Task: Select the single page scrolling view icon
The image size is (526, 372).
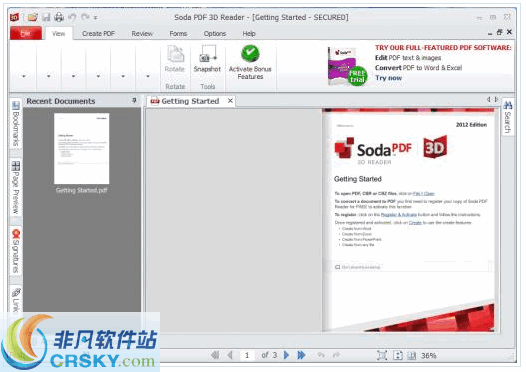Action: (x=398, y=356)
